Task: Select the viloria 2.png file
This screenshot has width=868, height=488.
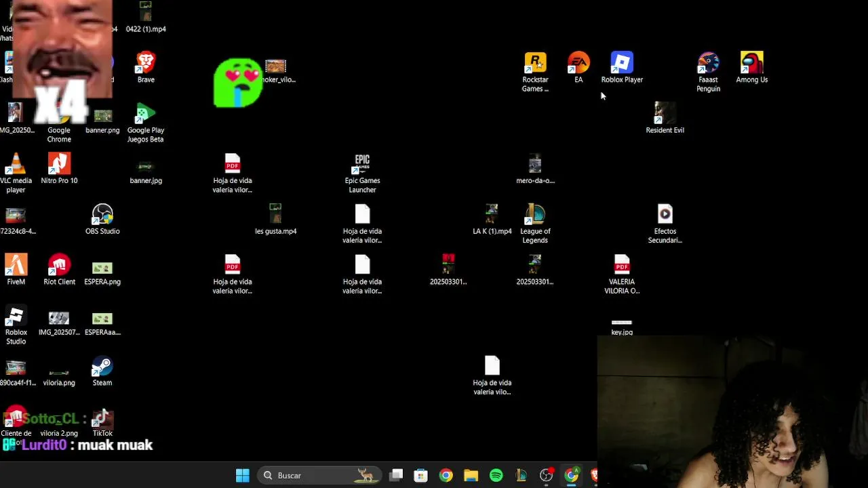Action: pyautogui.click(x=59, y=432)
